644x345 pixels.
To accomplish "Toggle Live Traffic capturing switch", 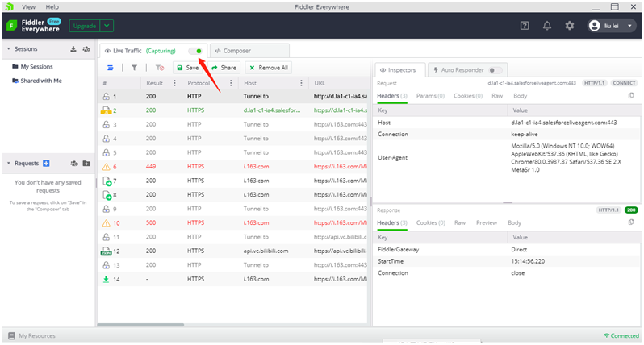I will (x=195, y=51).
